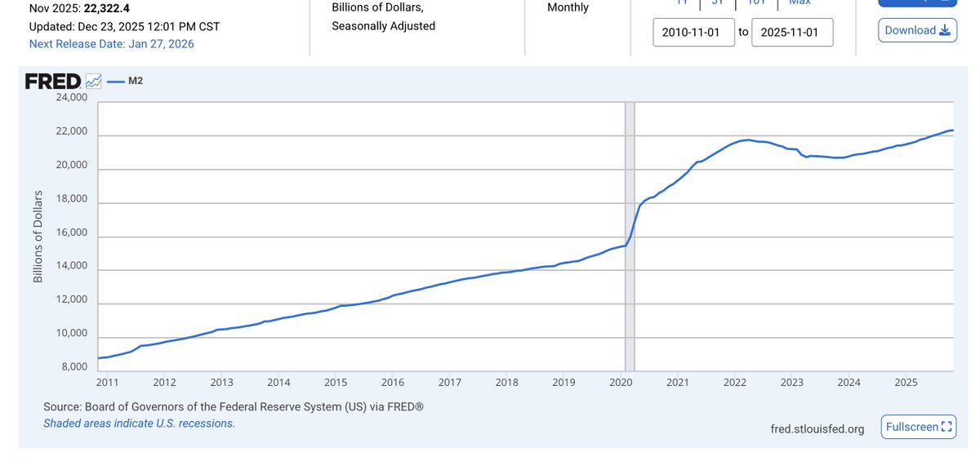Click the 16,000 y-axis label
Viewport: 980px width, 457px height.
[x=71, y=233]
